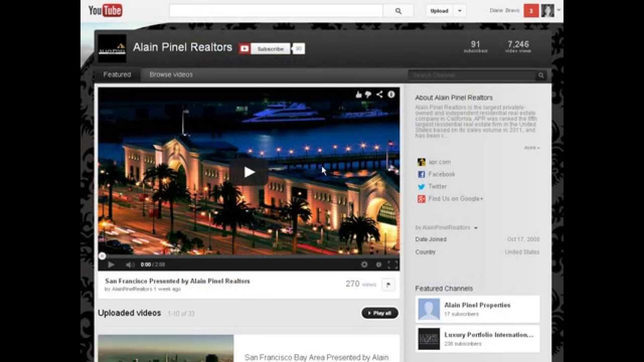
Task: Click Diane Bravo's profile avatar
Action: coord(547,11)
